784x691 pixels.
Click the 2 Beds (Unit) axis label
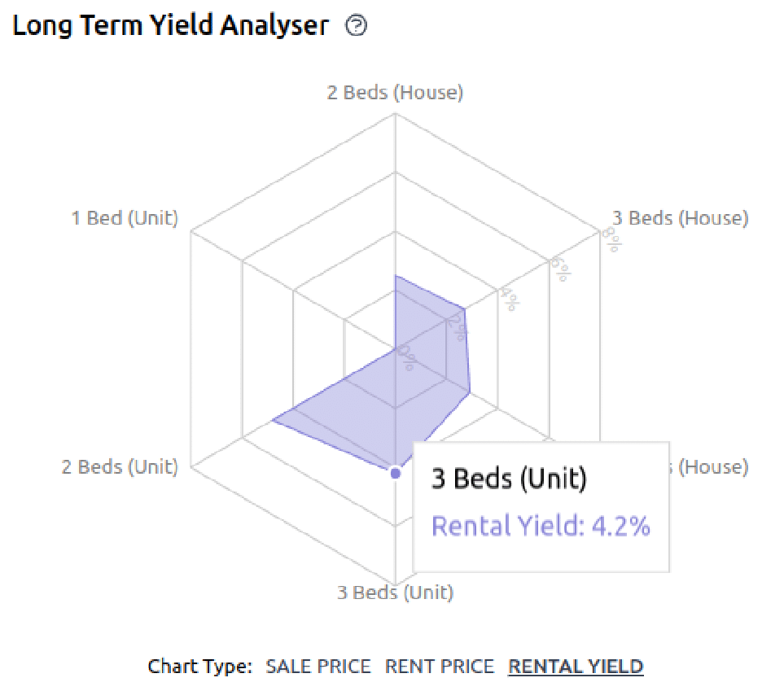tap(120, 467)
